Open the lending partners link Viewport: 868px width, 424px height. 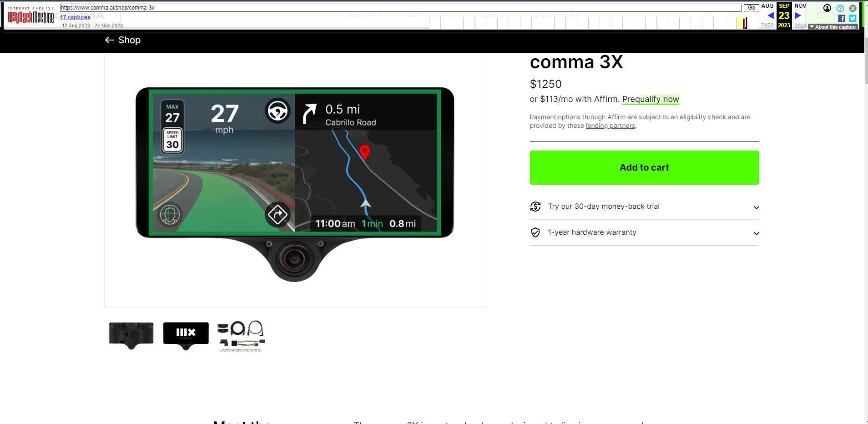pos(610,126)
